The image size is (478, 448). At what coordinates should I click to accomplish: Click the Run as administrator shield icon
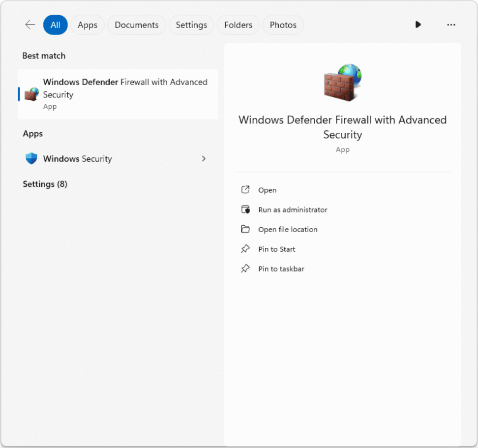tap(246, 209)
